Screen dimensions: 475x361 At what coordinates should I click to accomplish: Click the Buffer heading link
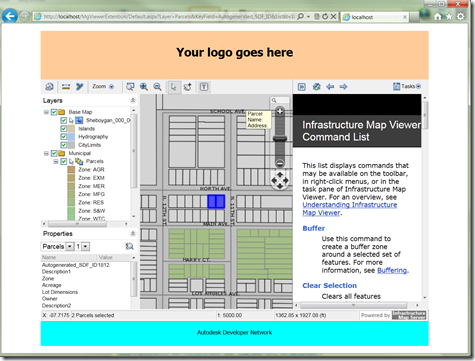(313, 228)
